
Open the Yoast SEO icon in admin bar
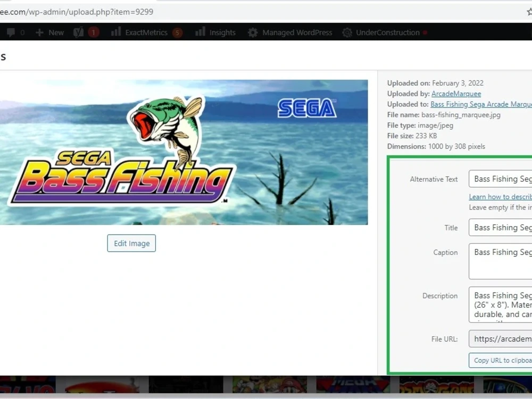(78, 32)
